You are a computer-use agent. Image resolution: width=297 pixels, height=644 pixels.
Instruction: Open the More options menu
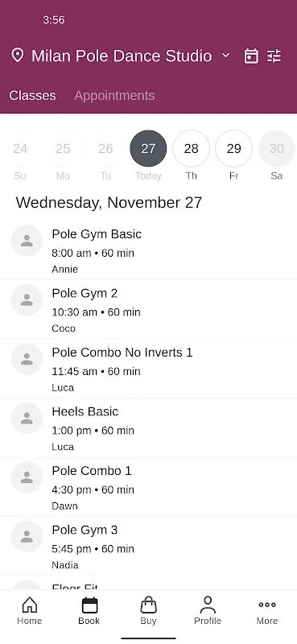[267, 611]
